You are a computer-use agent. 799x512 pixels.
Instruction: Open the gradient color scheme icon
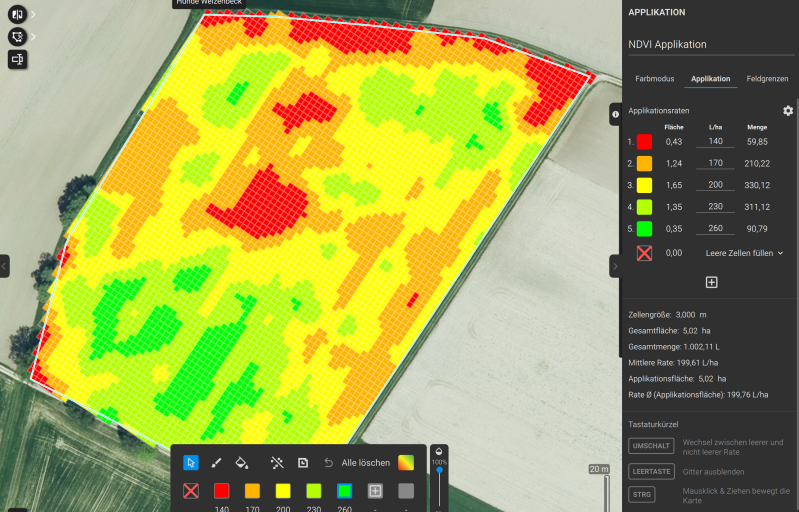(406, 463)
